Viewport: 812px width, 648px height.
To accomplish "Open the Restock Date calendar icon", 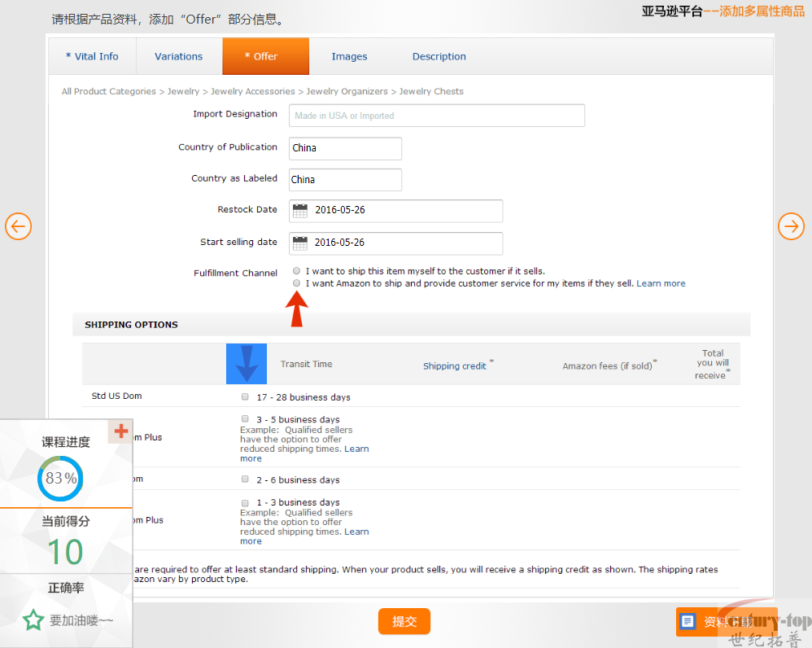I will (300, 210).
